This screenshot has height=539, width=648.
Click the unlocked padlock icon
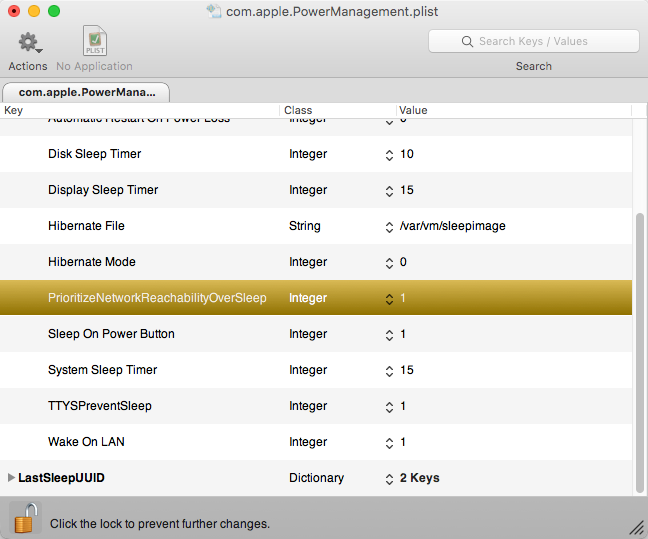pyautogui.click(x=25, y=518)
